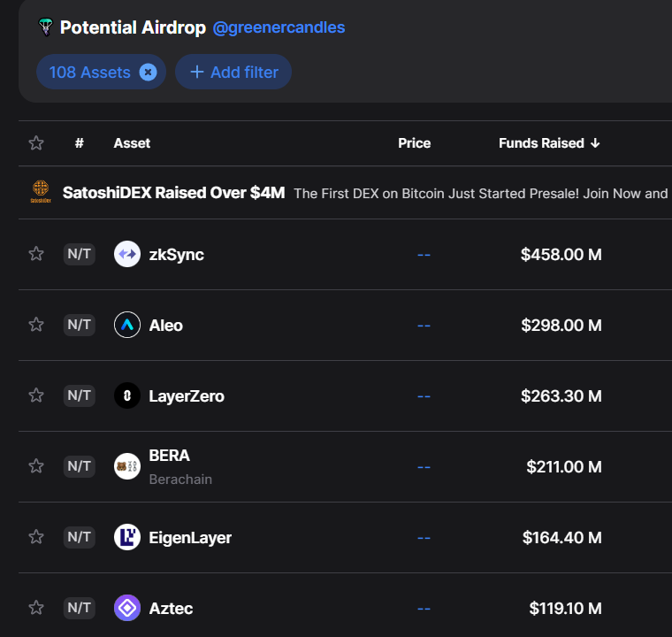Image resolution: width=672 pixels, height=637 pixels.
Task: Click the zkSync logo icon
Action: click(127, 254)
